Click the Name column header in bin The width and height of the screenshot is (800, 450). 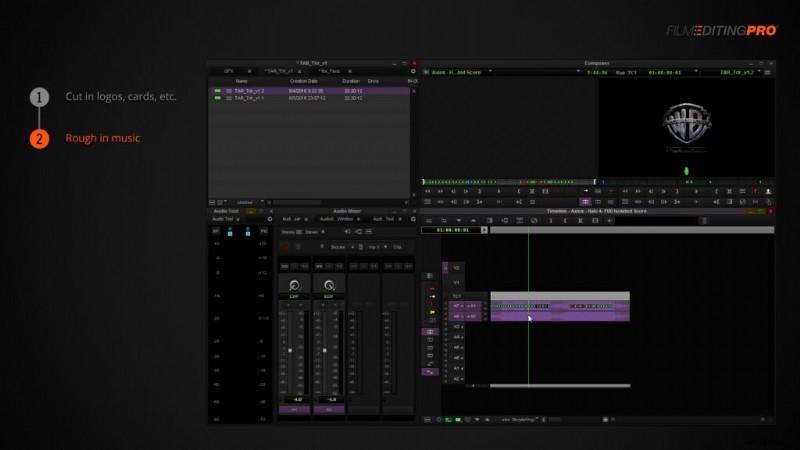pyautogui.click(x=241, y=81)
